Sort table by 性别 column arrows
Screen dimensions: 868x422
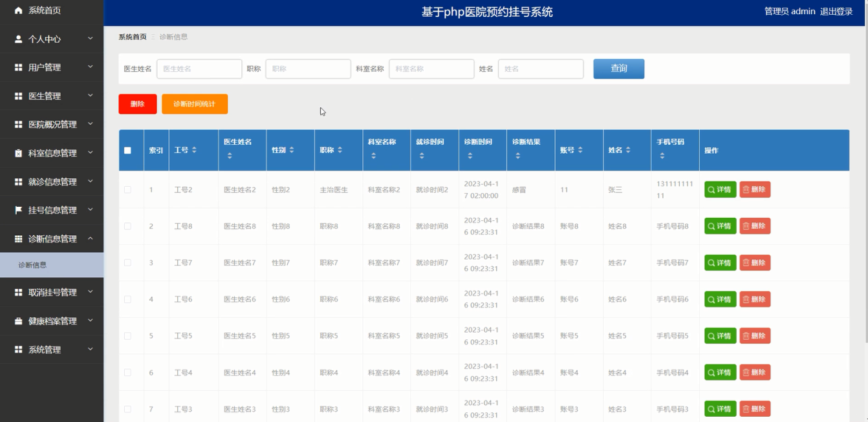(x=292, y=150)
